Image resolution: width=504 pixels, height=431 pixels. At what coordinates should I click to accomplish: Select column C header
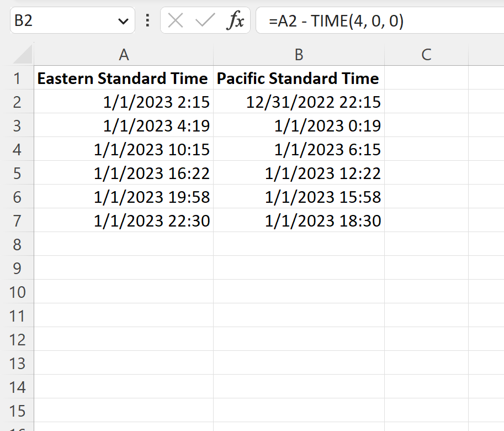(426, 54)
